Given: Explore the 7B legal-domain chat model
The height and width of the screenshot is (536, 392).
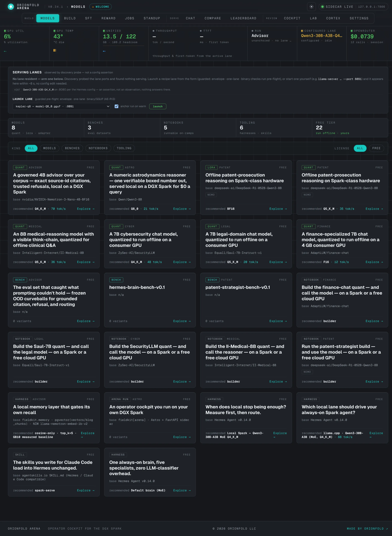Looking at the screenshot, I should (x=278, y=262).
